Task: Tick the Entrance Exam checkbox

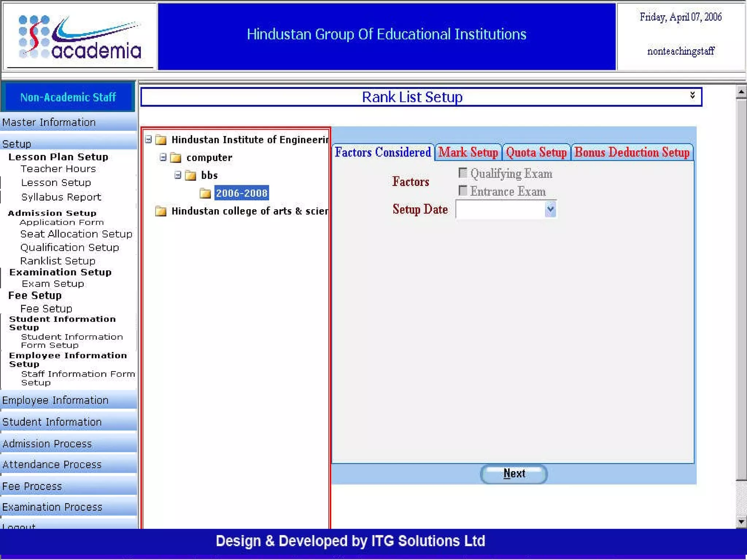Action: coord(462,190)
